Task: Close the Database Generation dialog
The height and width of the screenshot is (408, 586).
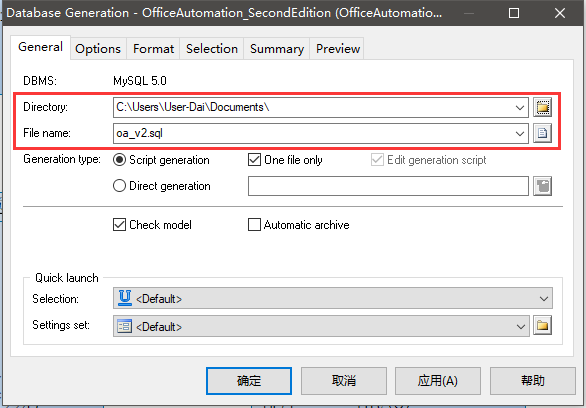Action: pyautogui.click(x=559, y=13)
